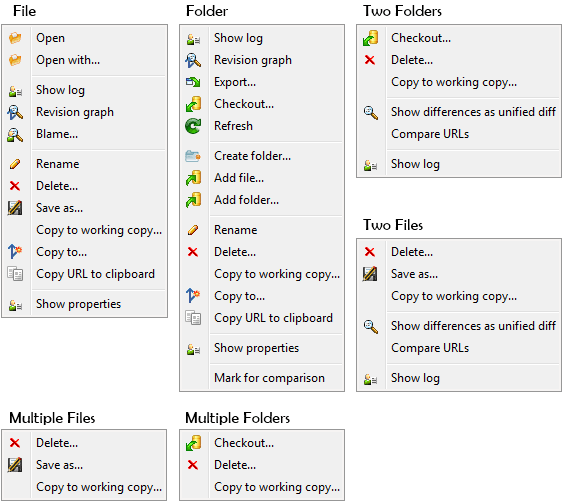563x502 pixels.
Task: Click Create folder icon in Folder menu
Action: [193, 156]
